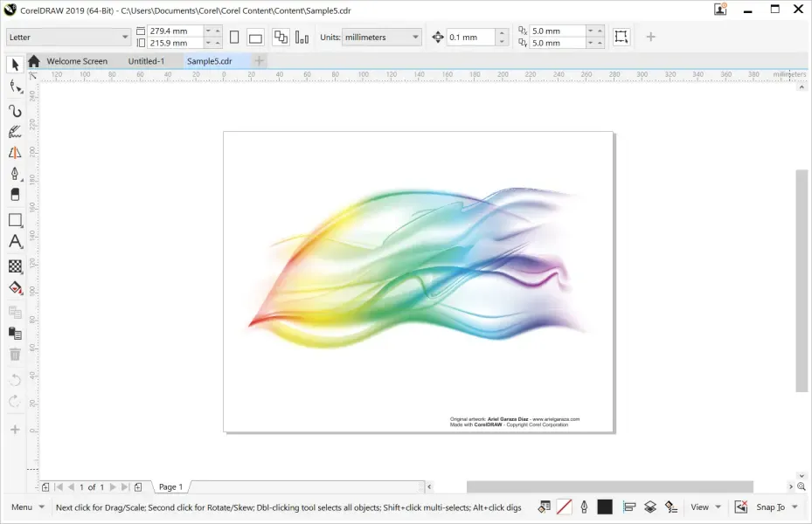Open the Snap To dropdown
812x524 pixels.
[x=777, y=507]
